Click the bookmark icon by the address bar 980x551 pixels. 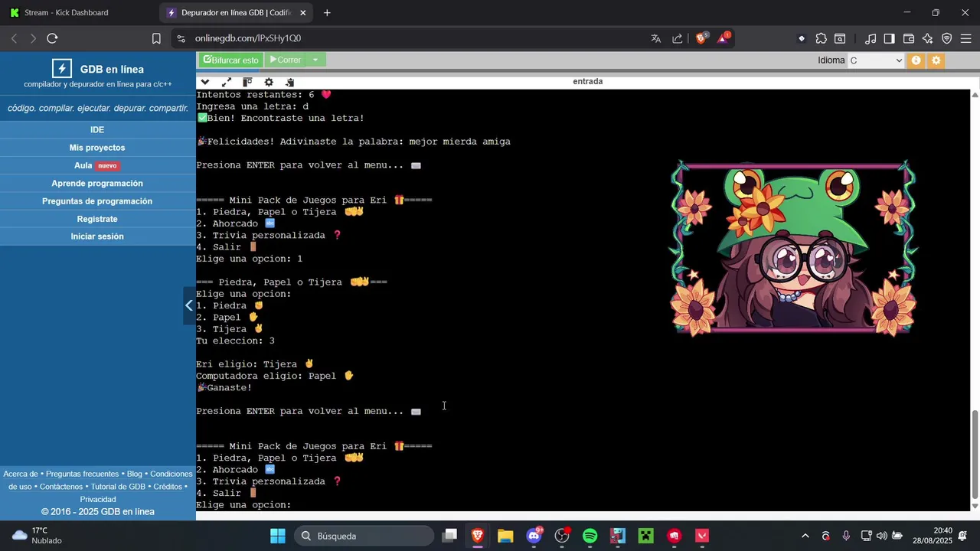[156, 38]
